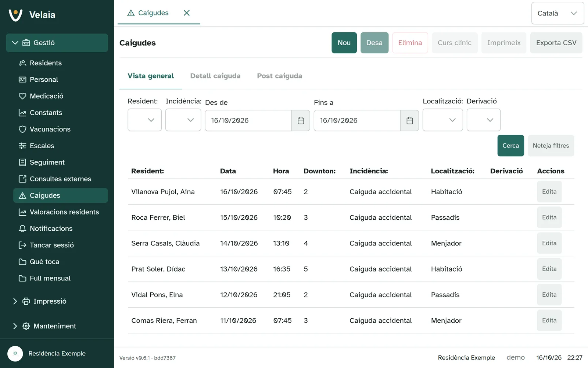Screen dimensions: 588x368
Task: Open the Notificacions bell entry
Action: tap(61, 229)
